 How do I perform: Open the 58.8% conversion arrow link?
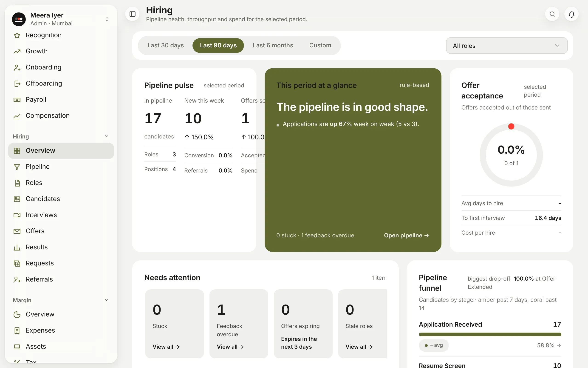tap(549, 345)
